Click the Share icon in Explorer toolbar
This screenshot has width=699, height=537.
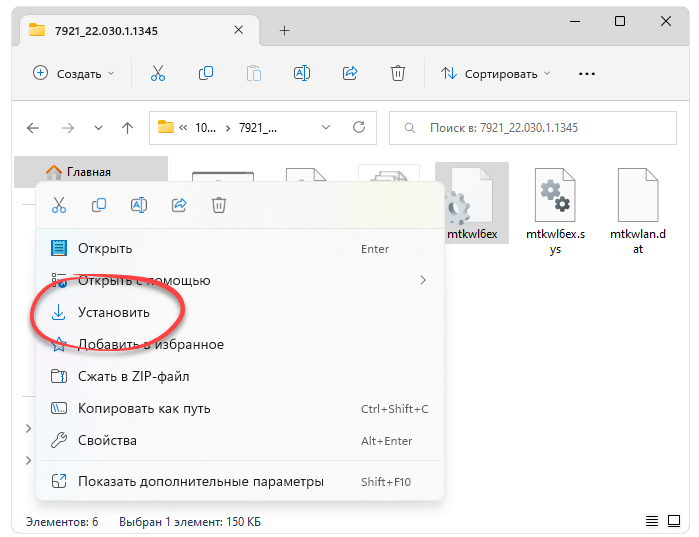[x=350, y=73]
